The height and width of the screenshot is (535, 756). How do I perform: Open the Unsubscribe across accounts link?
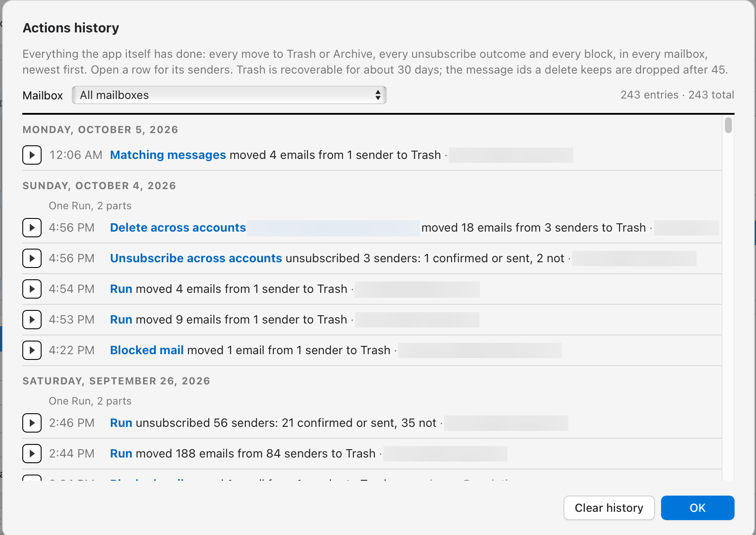point(196,258)
